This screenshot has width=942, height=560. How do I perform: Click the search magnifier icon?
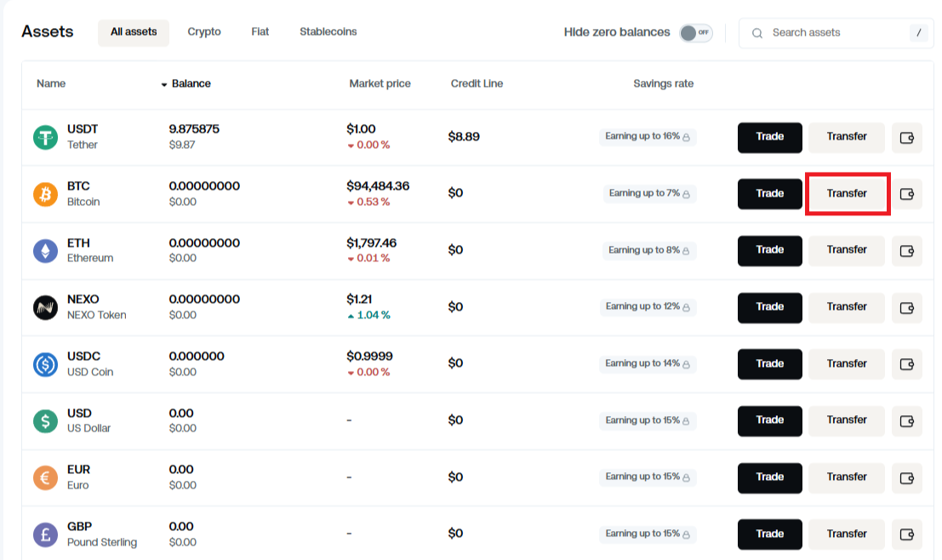pyautogui.click(x=757, y=33)
